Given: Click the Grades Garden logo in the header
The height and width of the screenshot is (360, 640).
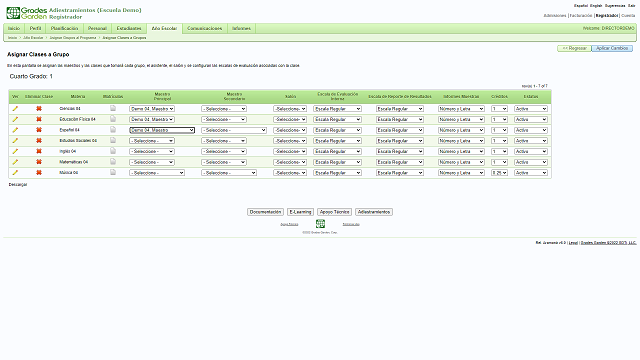Looking at the screenshot, I should tap(27, 13).
